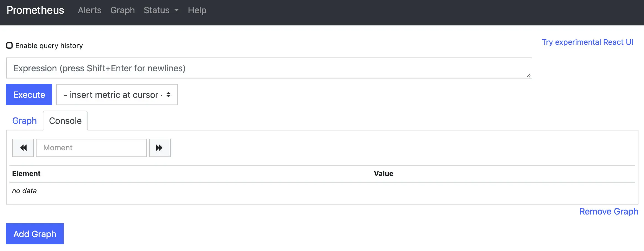This screenshot has width=644, height=251.
Task: Expand the Status menu in navbar
Action: point(157,10)
